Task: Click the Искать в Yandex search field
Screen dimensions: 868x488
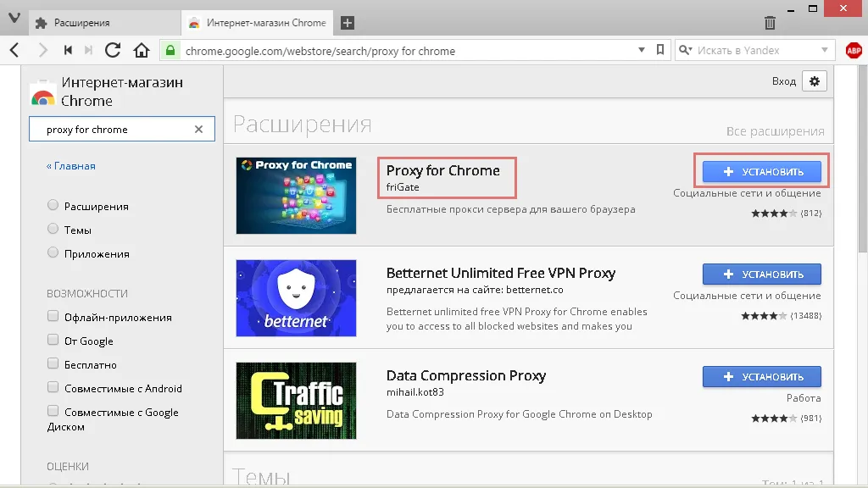Action: [756, 50]
